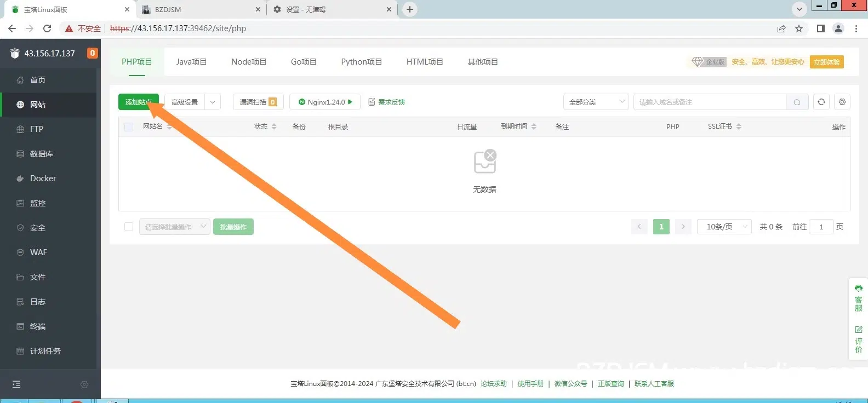Refresh the site list with refresh icon

tap(821, 102)
